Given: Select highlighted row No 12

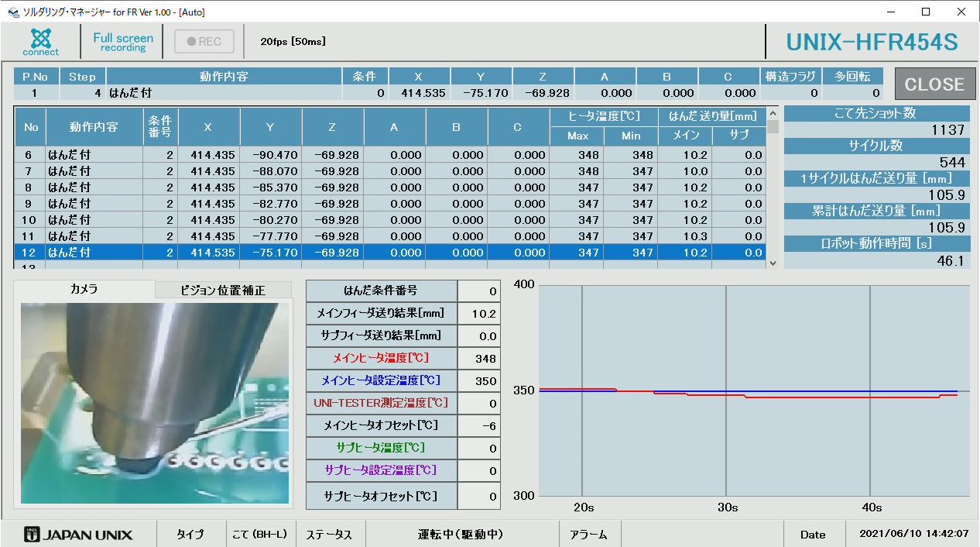Looking at the screenshot, I should pyautogui.click(x=390, y=253).
